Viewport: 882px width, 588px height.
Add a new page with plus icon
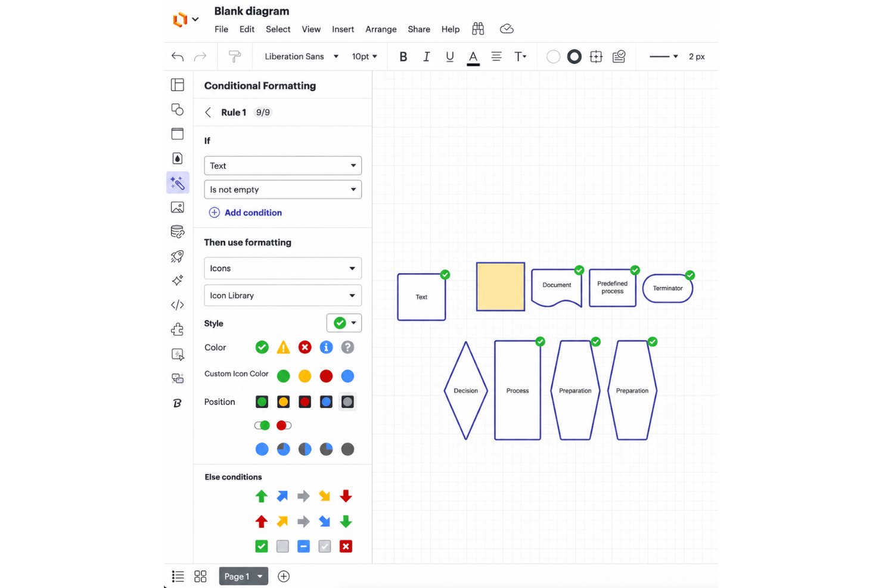(284, 576)
